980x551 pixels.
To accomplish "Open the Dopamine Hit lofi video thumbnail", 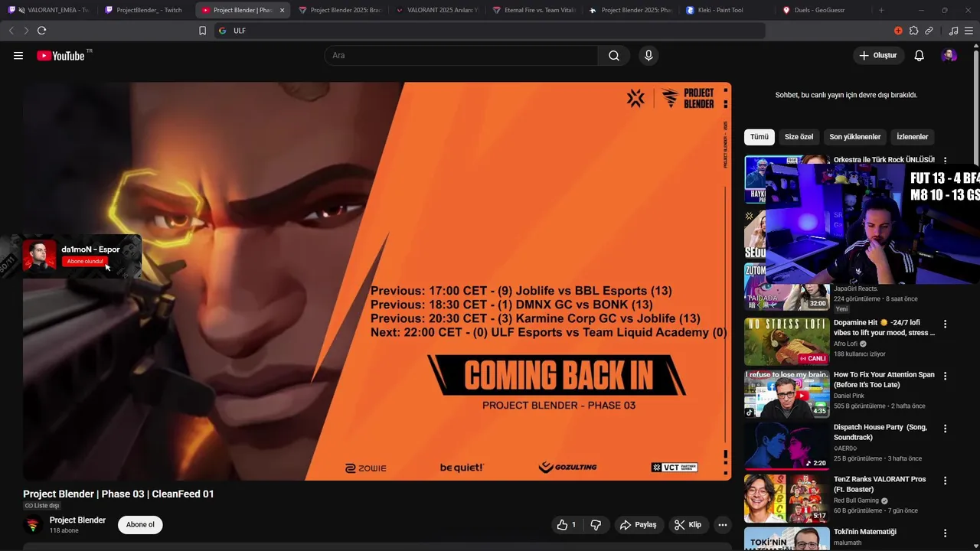I will click(786, 342).
